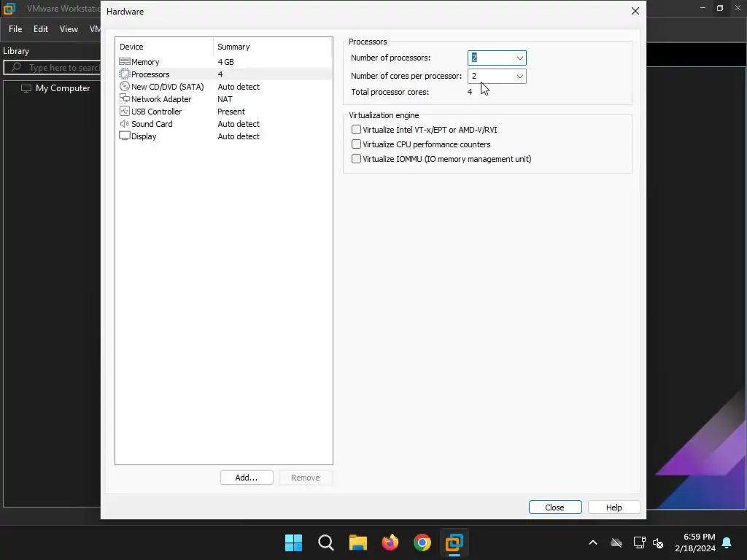Select the USB Controller icon
Viewport: 747px width, 560px height.
124,111
